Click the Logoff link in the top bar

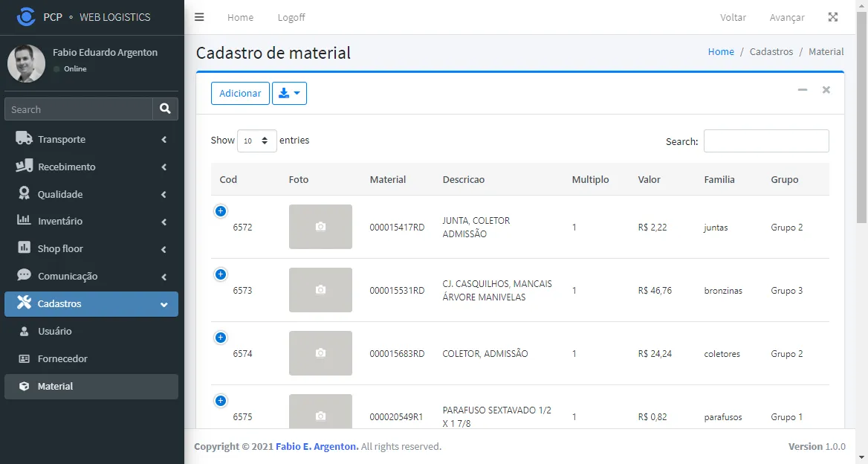point(291,17)
